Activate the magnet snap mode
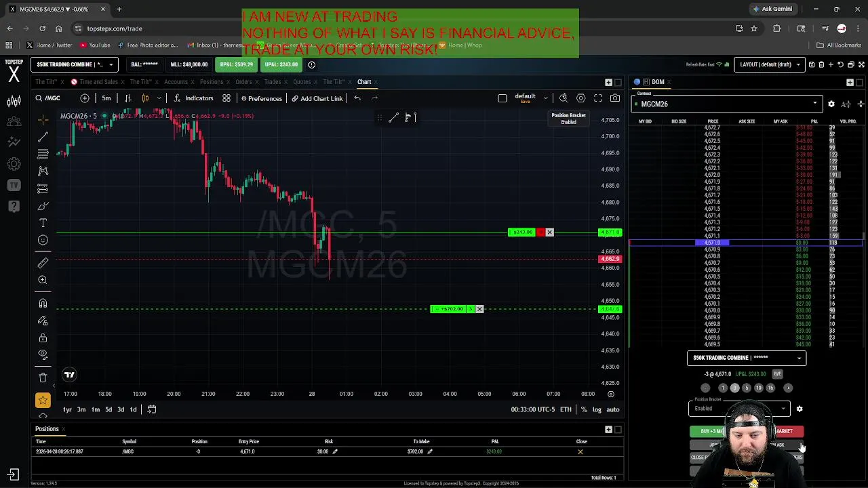Screen dimensions: 868x488 pyautogui.click(x=43, y=303)
